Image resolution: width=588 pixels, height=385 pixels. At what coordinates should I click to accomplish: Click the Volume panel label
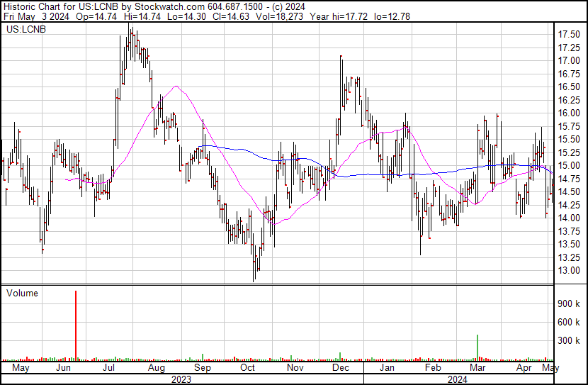(22, 293)
